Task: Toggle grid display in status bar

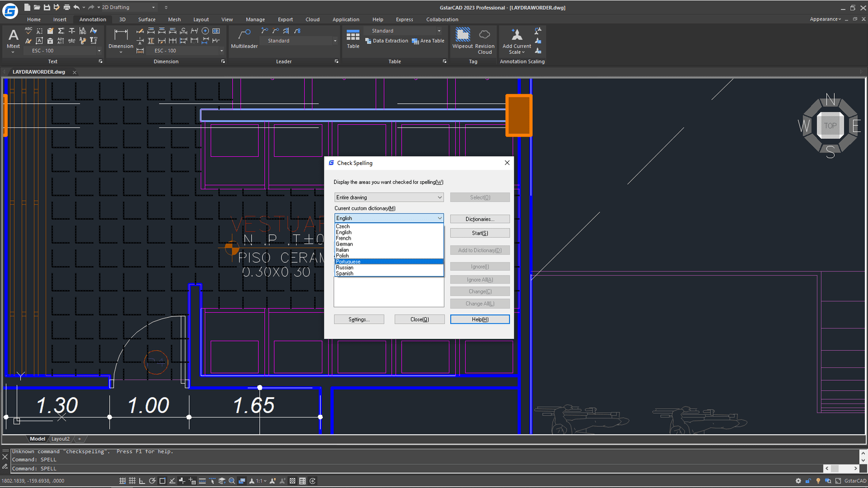Action: (x=132, y=481)
